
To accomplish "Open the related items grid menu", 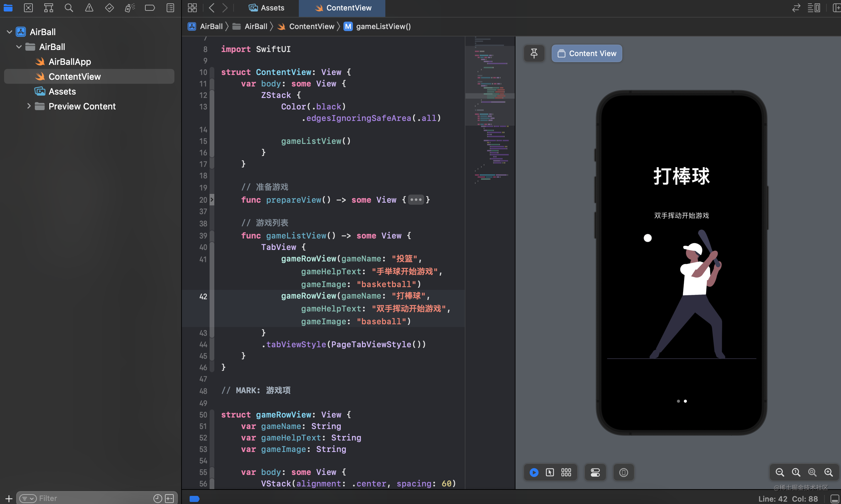I will [x=192, y=7].
